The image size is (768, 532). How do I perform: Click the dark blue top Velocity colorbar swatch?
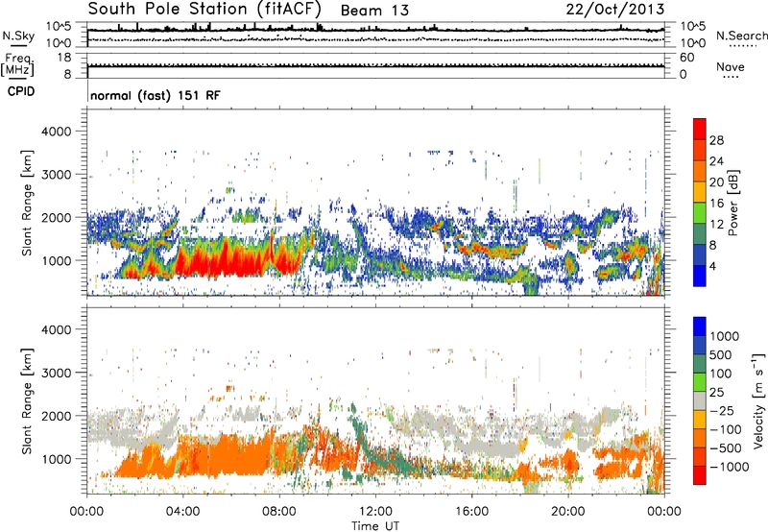click(x=700, y=326)
